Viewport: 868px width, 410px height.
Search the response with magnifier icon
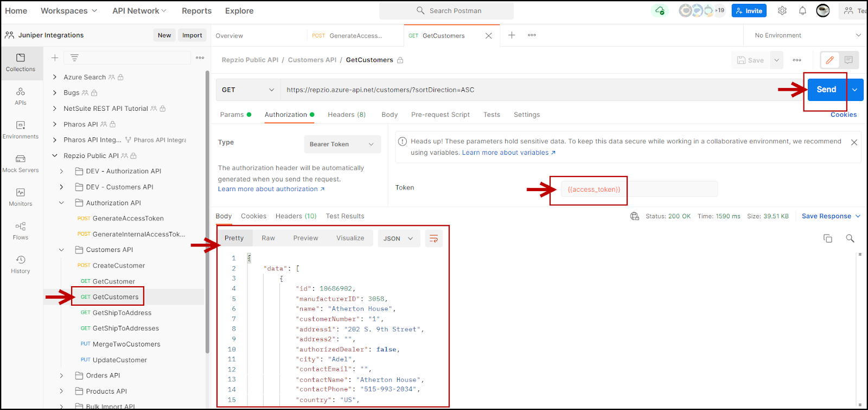pos(850,238)
